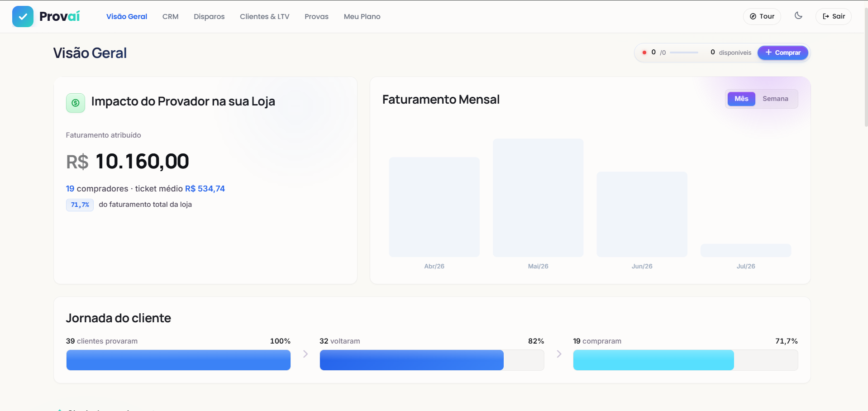This screenshot has width=868, height=411.
Task: Click the Jul/26 revenue bar
Action: coord(746,251)
